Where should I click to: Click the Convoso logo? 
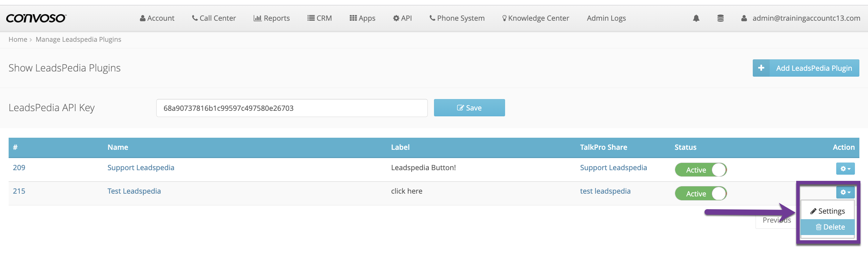[x=36, y=18]
